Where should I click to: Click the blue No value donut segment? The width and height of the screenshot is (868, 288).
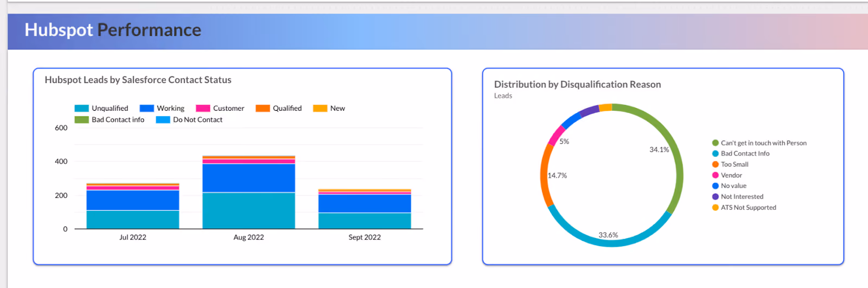click(571, 120)
